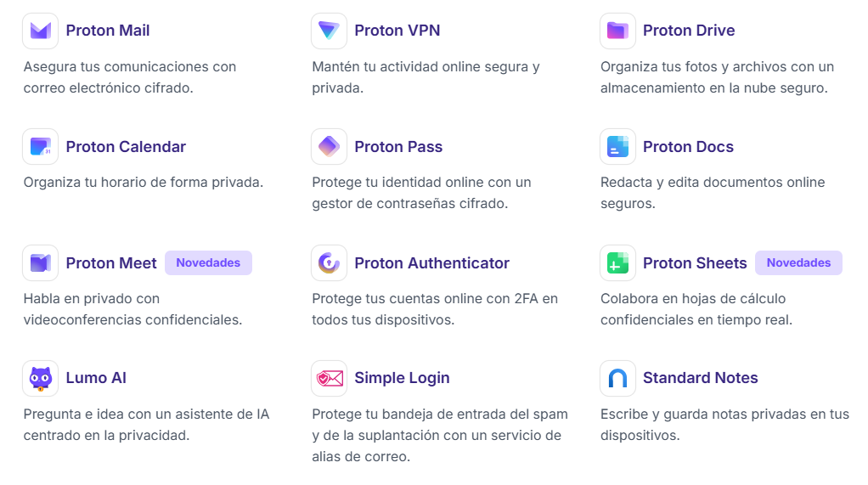Click the Proton VPN shield icon
This screenshot has height=485, width=868.
click(x=329, y=31)
